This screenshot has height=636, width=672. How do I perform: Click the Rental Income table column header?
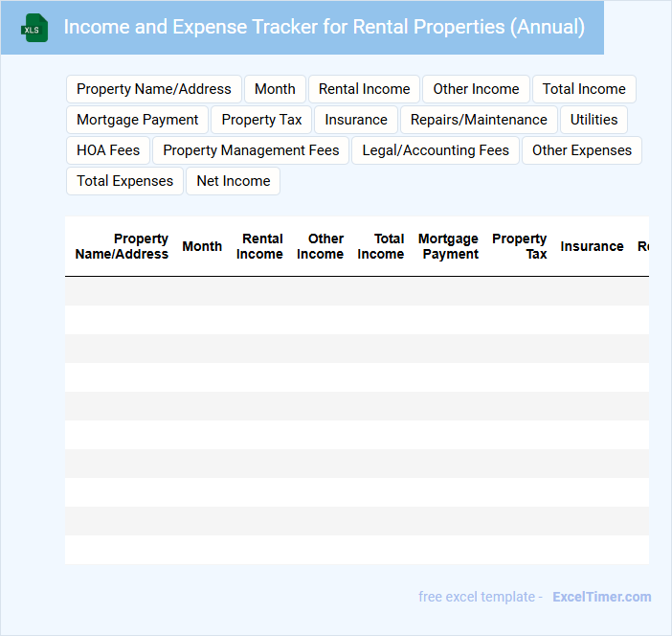click(259, 246)
